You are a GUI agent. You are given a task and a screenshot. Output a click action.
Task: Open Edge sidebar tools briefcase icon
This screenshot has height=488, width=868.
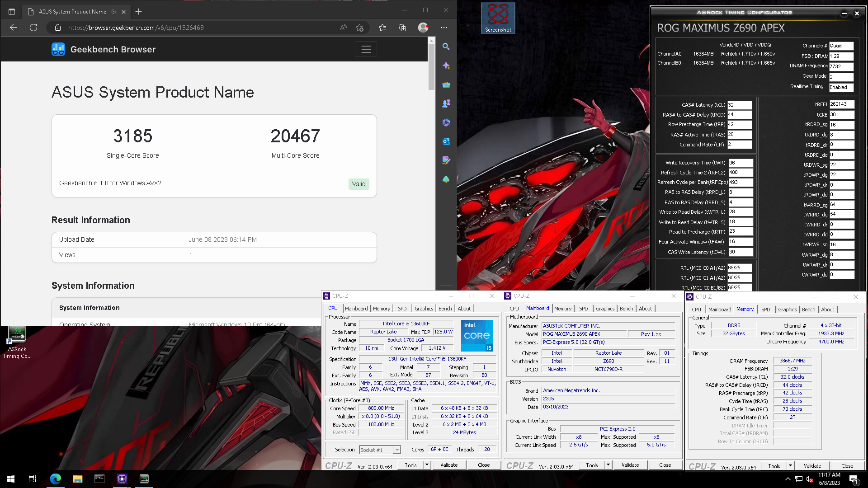(x=446, y=84)
